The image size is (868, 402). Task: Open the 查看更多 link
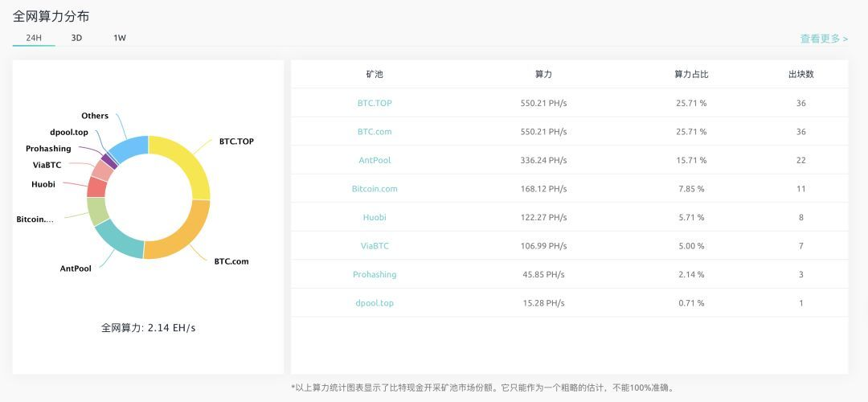tap(824, 39)
